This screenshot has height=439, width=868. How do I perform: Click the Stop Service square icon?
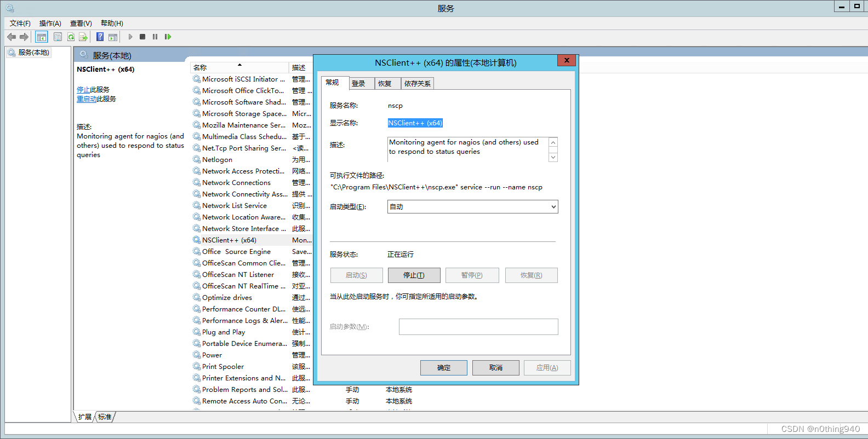pyautogui.click(x=142, y=37)
